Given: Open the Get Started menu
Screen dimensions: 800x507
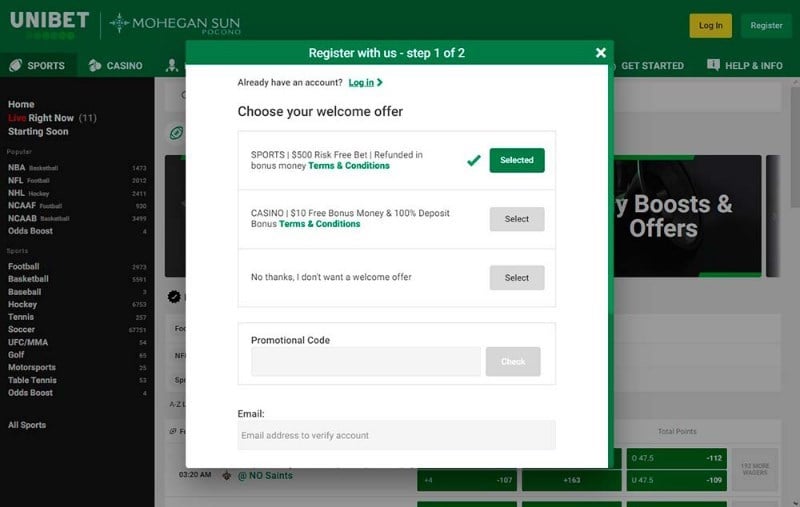Looking at the screenshot, I should (652, 66).
